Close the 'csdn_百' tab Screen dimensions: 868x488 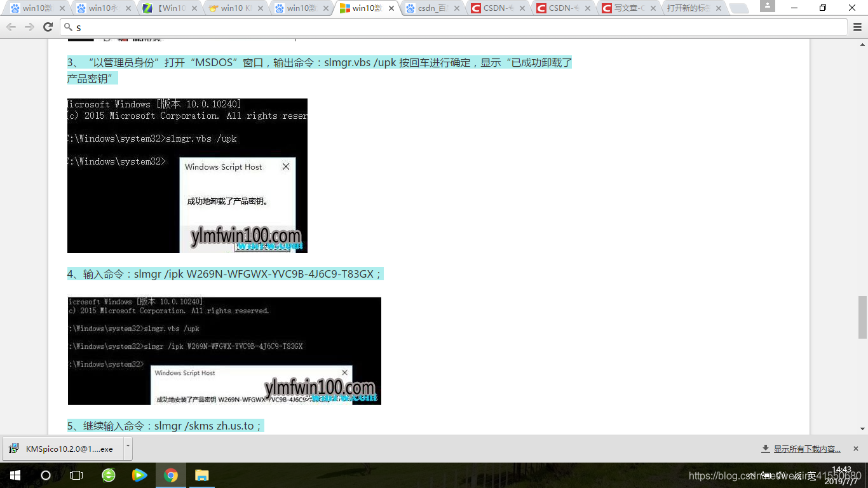(x=458, y=8)
